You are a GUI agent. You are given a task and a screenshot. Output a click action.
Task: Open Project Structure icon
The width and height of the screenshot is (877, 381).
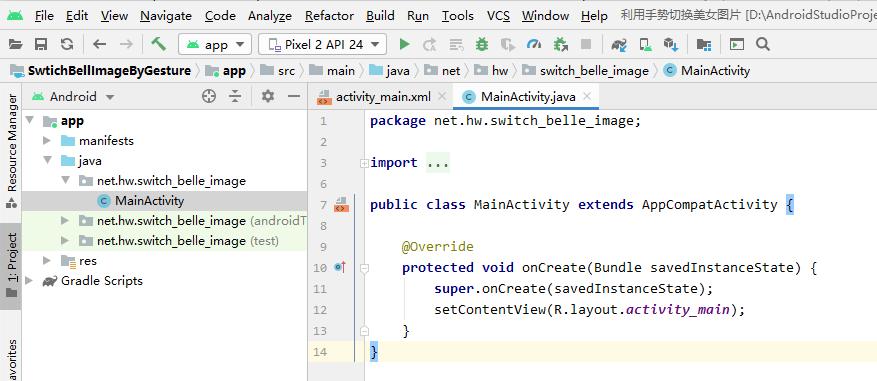(704, 44)
